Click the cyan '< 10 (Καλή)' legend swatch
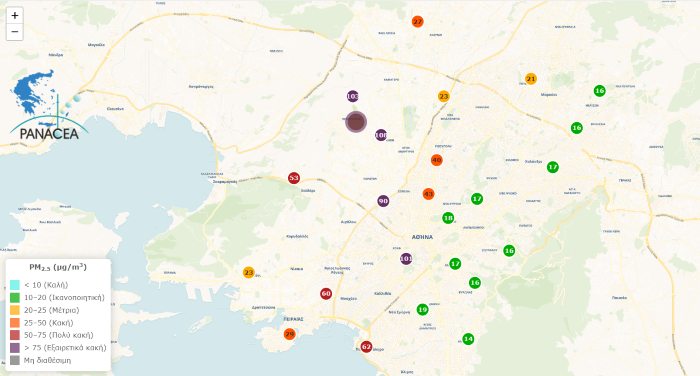Viewport: 700px width, 376px height. coord(15,285)
